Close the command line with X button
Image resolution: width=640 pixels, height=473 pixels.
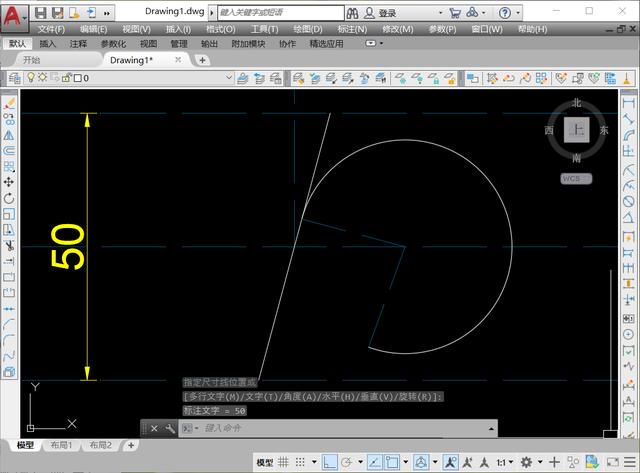point(154,429)
